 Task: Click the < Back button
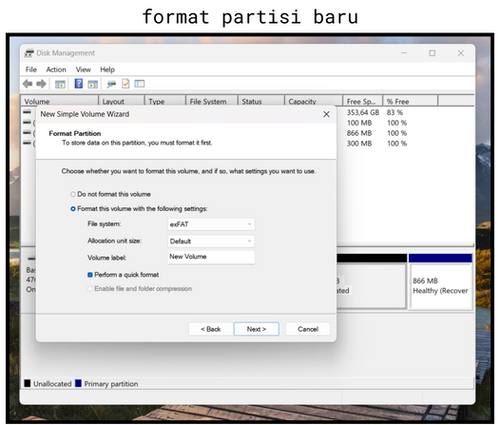[211, 329]
